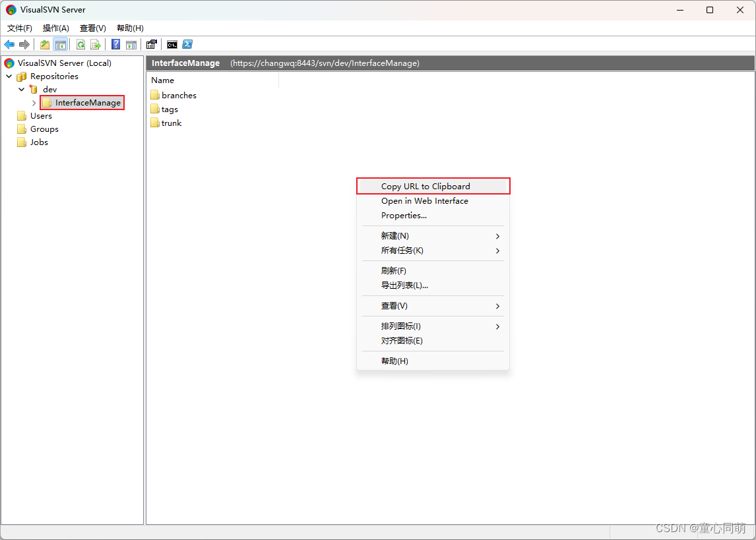
Task: Open the 文件(F) menu
Action: 19,28
